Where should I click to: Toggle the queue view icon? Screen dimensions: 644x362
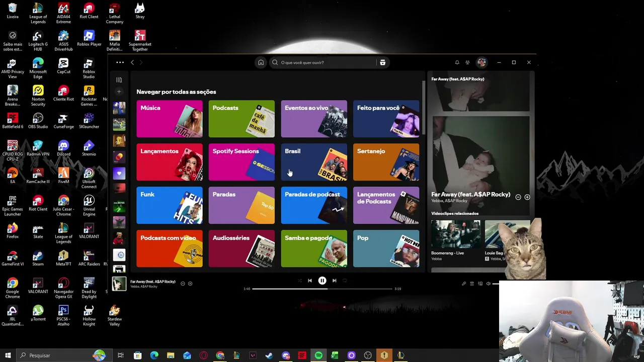click(x=472, y=284)
